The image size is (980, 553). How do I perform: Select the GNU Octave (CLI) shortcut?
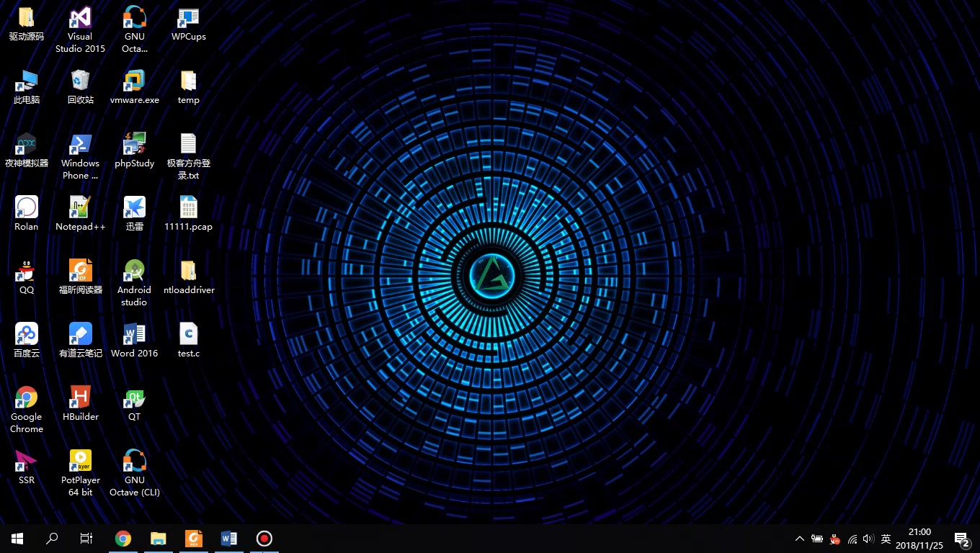click(x=134, y=462)
